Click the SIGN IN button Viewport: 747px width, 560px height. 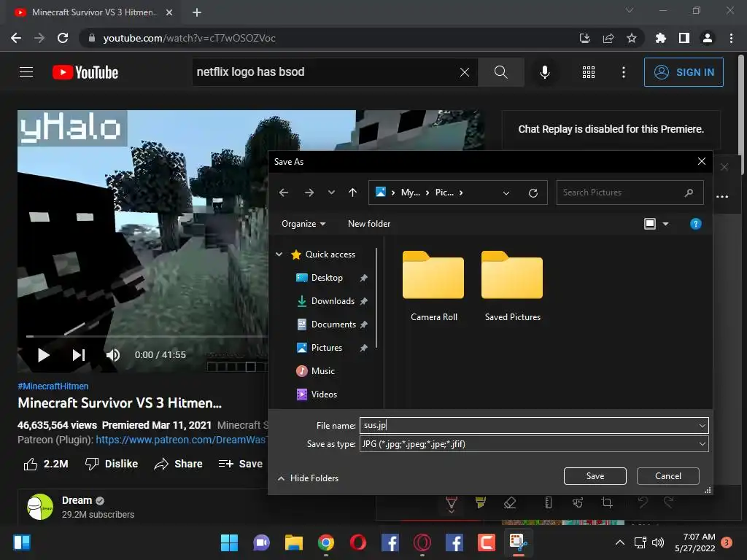point(684,72)
